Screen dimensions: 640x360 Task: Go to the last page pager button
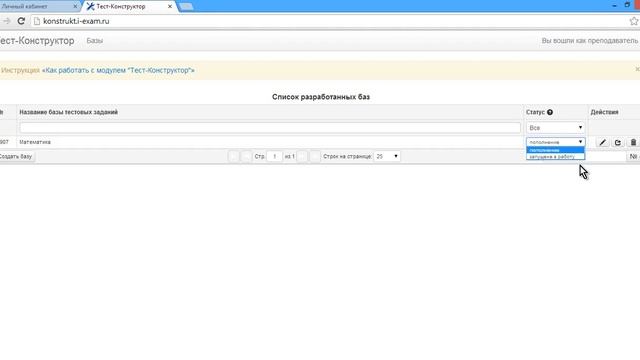pos(315,156)
